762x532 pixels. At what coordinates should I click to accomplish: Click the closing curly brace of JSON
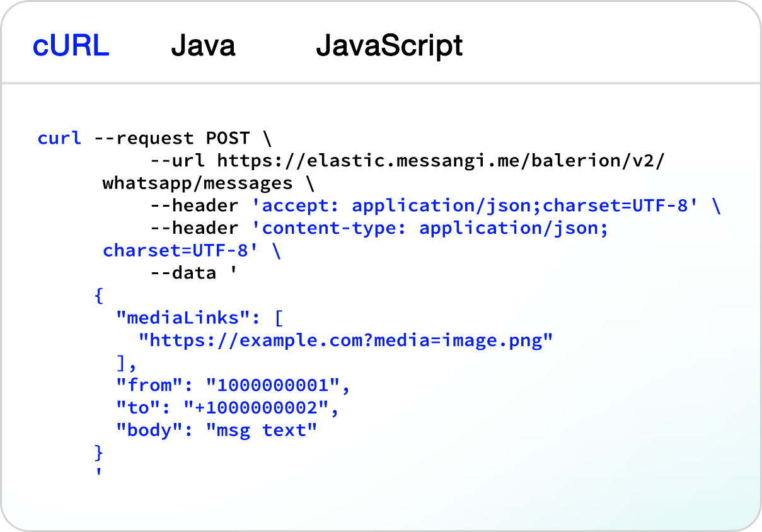click(x=98, y=453)
